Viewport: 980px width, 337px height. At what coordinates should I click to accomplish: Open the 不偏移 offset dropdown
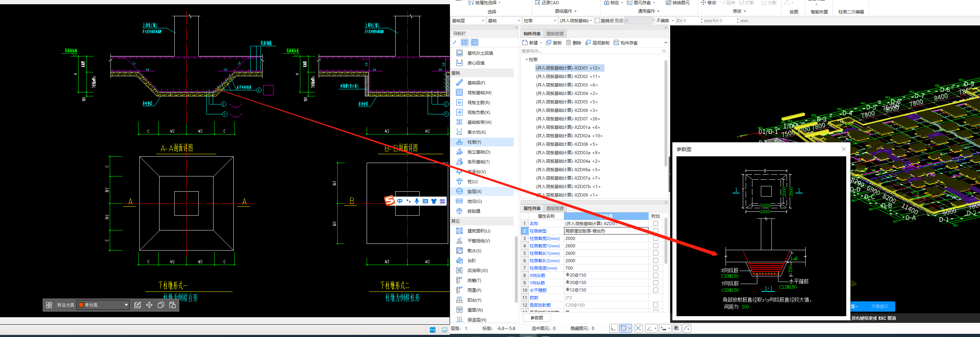click(665, 20)
